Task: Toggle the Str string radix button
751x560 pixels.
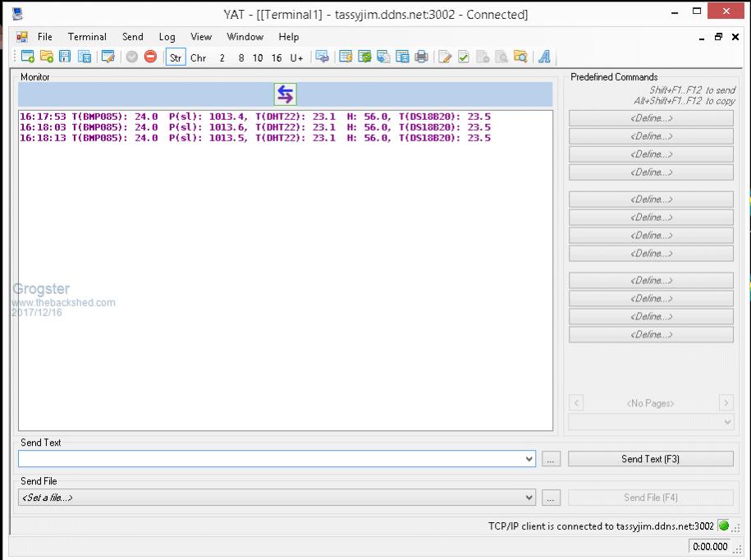Action: [176, 57]
